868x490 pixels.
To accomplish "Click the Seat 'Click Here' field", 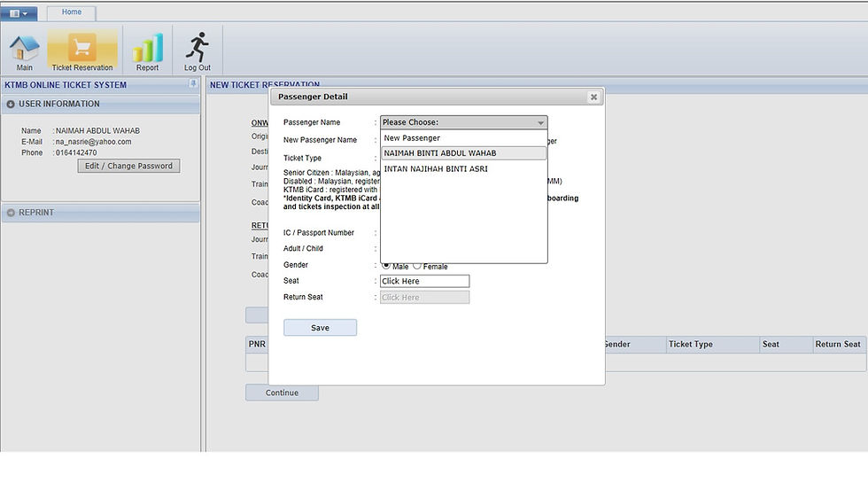I will pos(424,281).
